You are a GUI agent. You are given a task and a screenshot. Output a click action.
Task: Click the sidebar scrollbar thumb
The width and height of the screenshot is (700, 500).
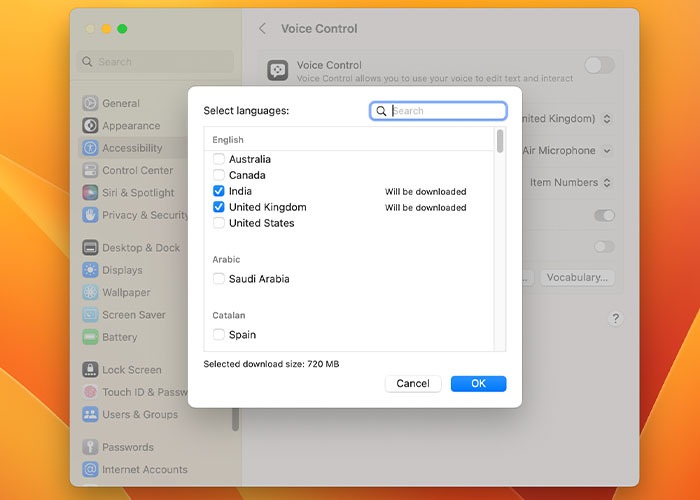tap(235, 420)
